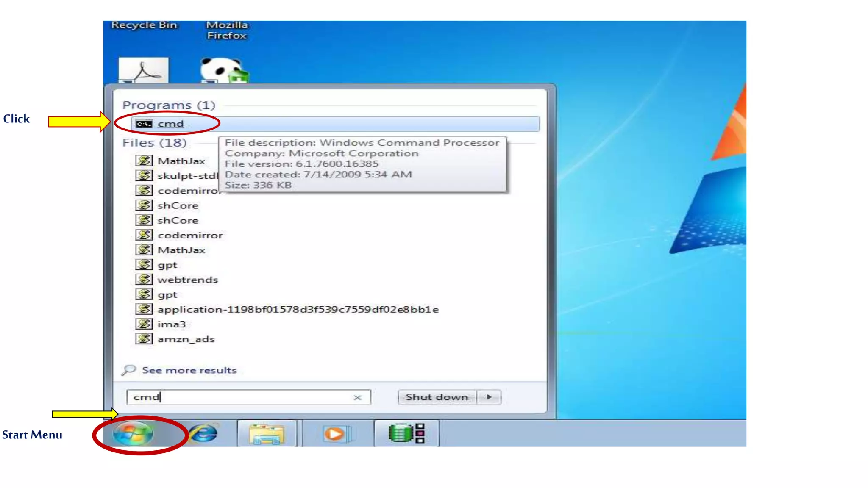This screenshot has height=488, width=868.
Task: Click the magnifier icon beside See more results
Action: point(128,370)
